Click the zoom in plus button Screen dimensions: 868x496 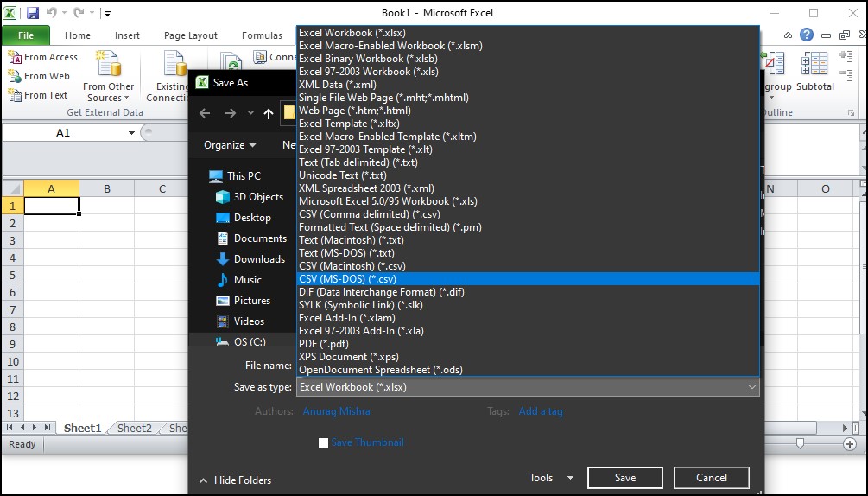[x=850, y=444]
